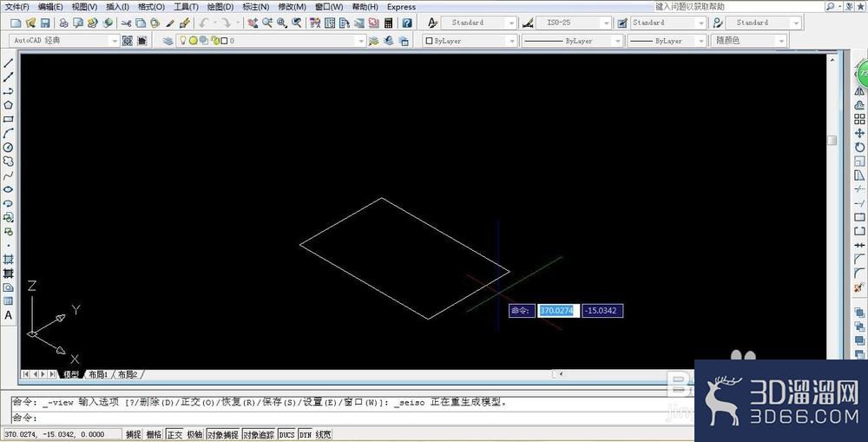Open the Standard table style dropdown
This screenshot has height=442, width=868.
[x=668, y=23]
